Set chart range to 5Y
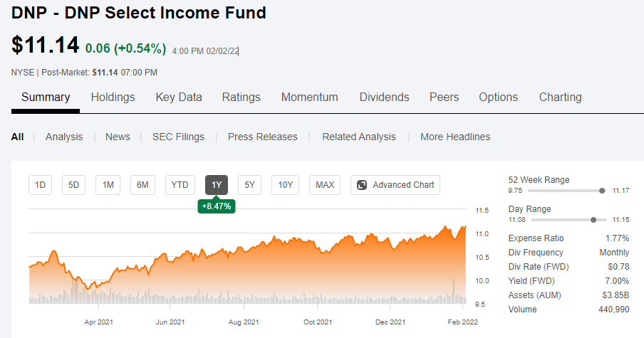The image size is (644, 338). click(x=250, y=185)
